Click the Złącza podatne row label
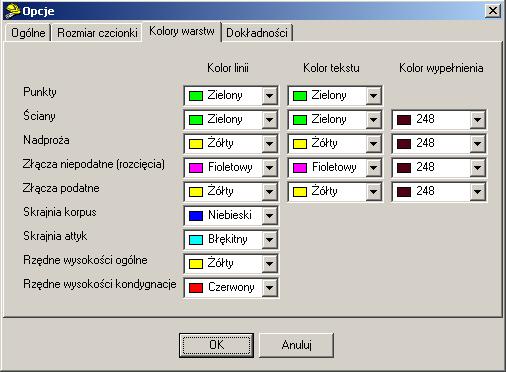 pos(61,188)
